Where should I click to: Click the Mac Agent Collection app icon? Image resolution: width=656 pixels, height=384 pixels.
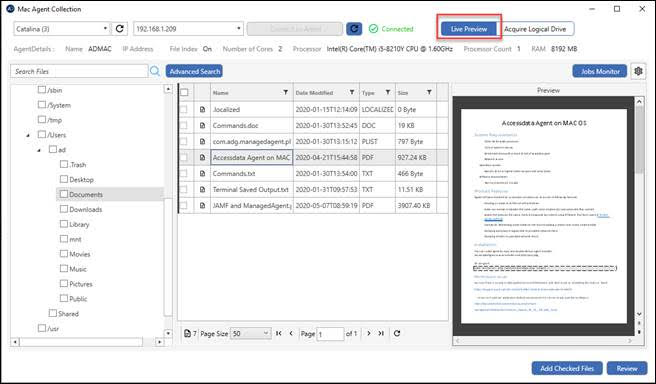coord(10,9)
